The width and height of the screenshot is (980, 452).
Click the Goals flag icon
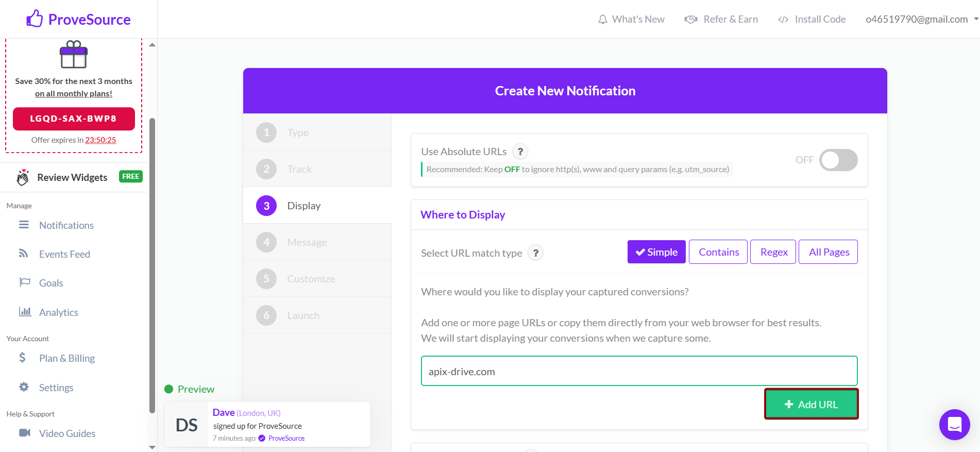(x=25, y=282)
